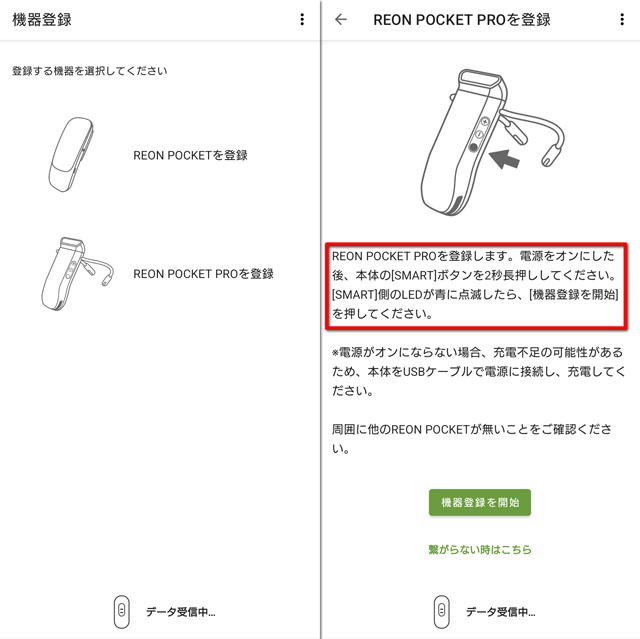640x639 pixels.
Task: Choose REON POCKET PROを登録 option
Action: point(203,274)
